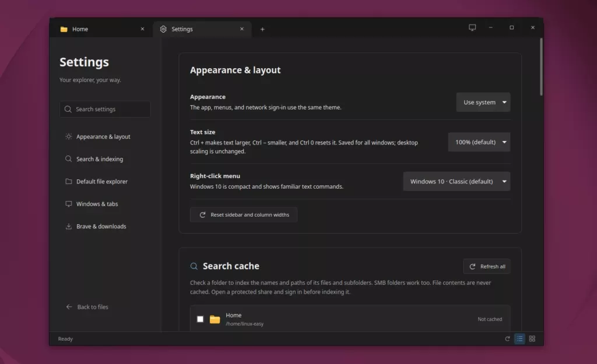Open the Text size 100% (default) dropdown
The width and height of the screenshot is (597, 364).
[479, 142]
